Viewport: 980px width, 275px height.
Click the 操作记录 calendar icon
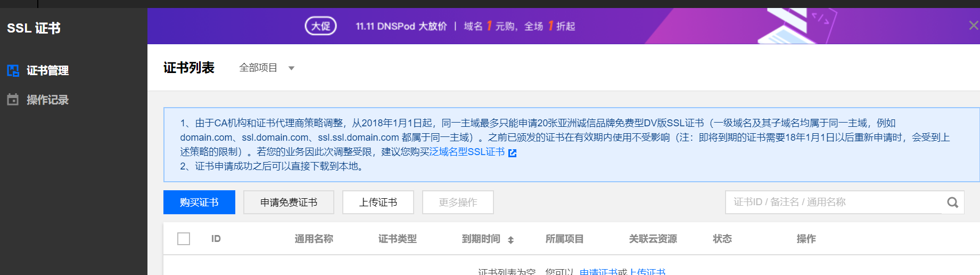pyautogui.click(x=13, y=100)
